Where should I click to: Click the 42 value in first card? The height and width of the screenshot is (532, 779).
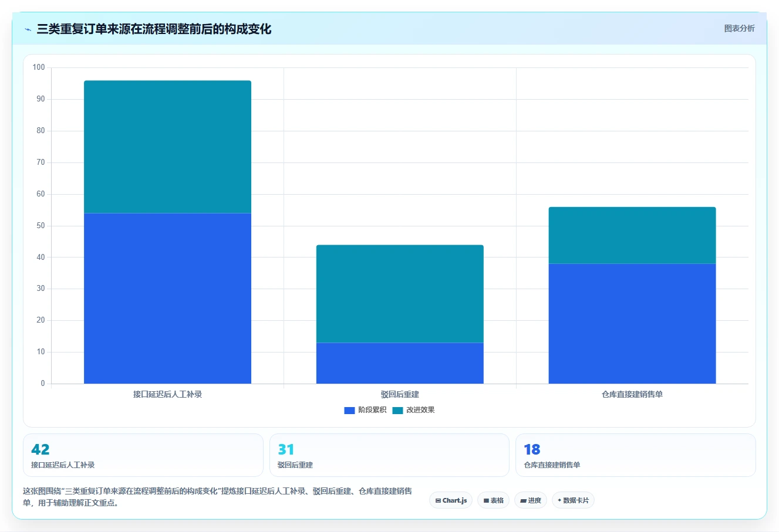[x=41, y=450]
